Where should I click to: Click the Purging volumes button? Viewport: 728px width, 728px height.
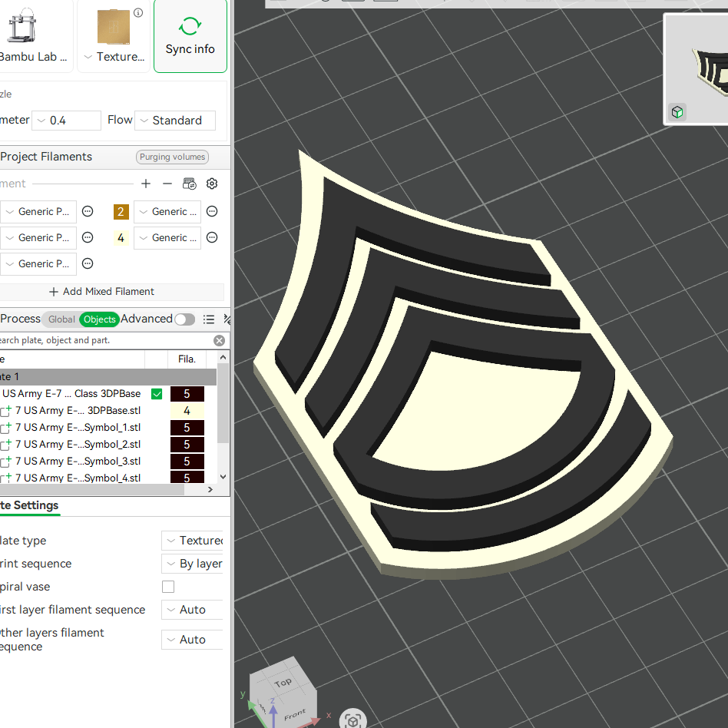point(172,157)
